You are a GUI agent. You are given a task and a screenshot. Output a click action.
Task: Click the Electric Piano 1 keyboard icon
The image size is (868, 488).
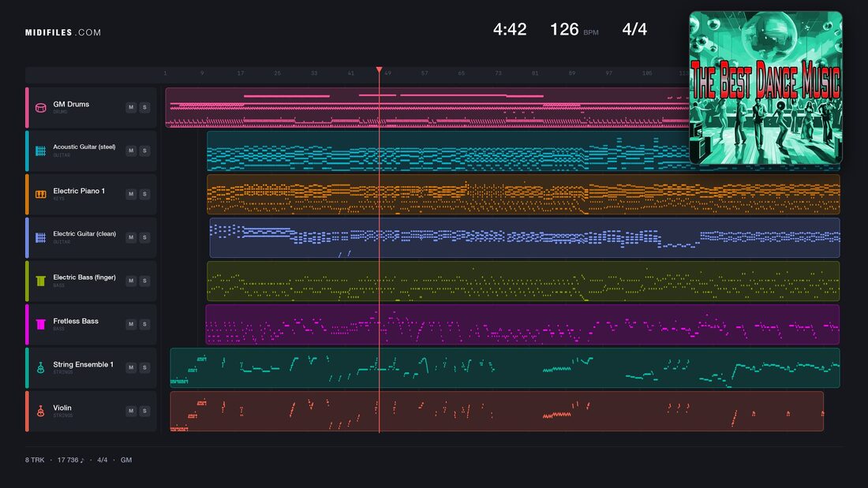point(40,194)
